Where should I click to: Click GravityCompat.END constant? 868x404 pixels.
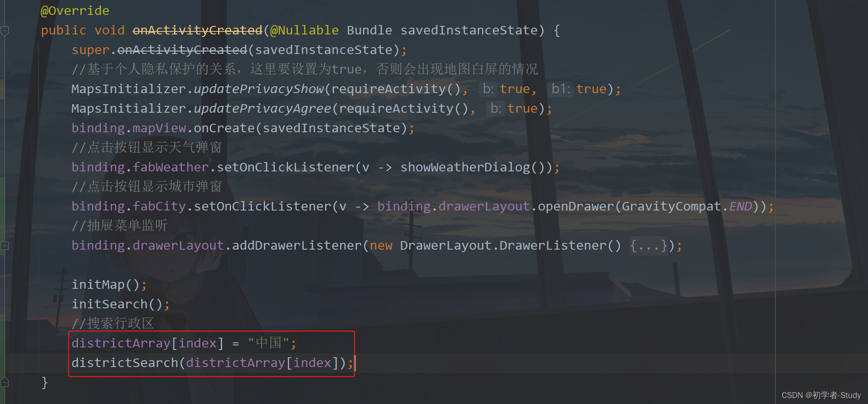click(x=687, y=206)
